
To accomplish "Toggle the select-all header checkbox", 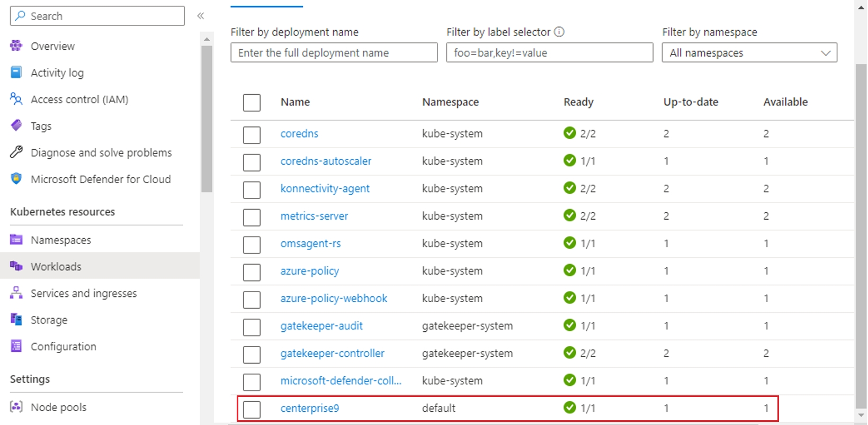I will pyautogui.click(x=252, y=103).
